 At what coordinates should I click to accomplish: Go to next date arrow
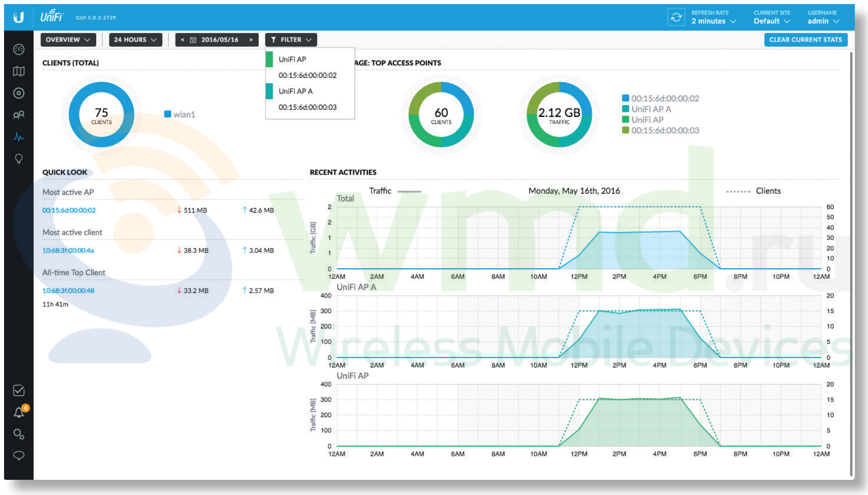tap(251, 39)
